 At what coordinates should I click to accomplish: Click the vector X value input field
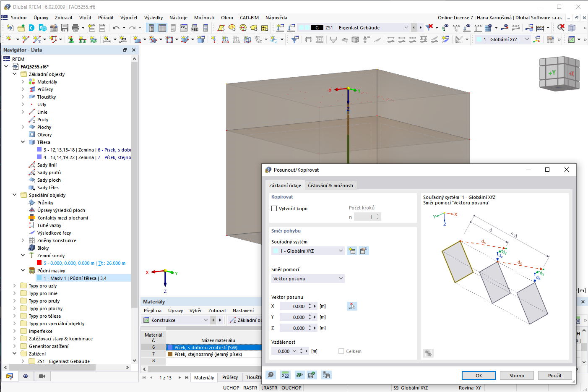(293, 306)
